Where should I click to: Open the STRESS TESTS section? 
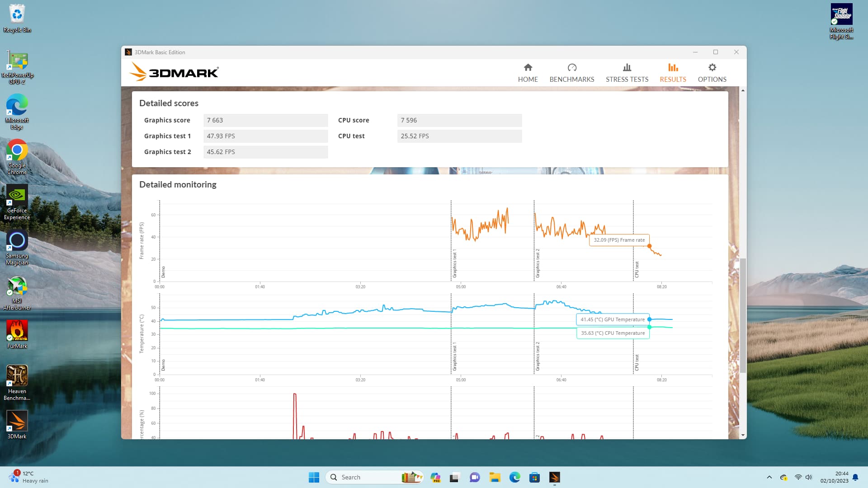(x=627, y=73)
